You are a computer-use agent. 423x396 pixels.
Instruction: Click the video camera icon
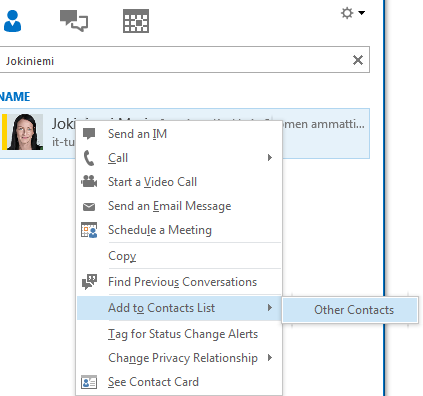pos(89,181)
